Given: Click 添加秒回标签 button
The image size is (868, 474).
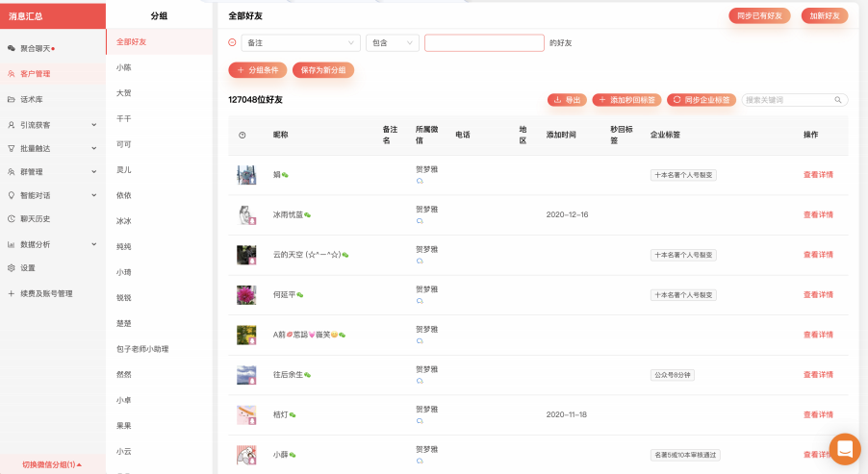Looking at the screenshot, I should coord(626,100).
